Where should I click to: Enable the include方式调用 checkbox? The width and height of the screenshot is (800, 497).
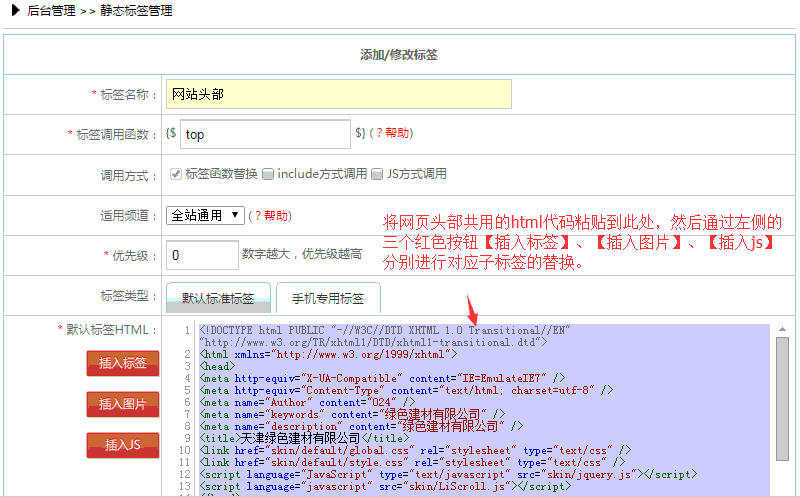(x=268, y=174)
